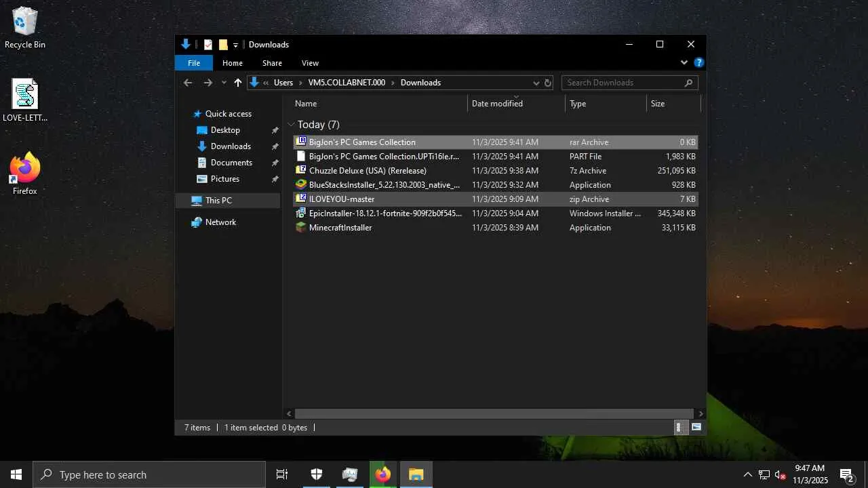This screenshot has width=868, height=488.
Task: Click the New folder quick access toolbar icon
Action: pyautogui.click(x=223, y=45)
